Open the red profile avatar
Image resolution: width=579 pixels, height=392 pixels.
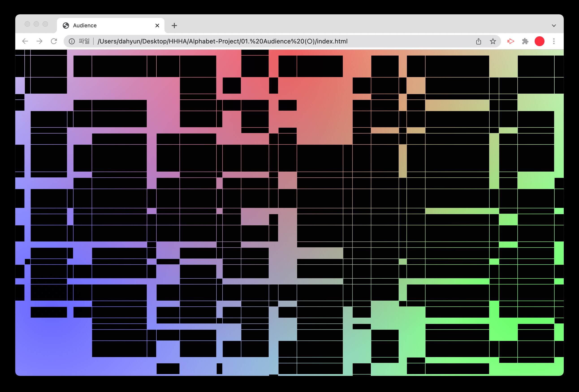click(x=539, y=41)
